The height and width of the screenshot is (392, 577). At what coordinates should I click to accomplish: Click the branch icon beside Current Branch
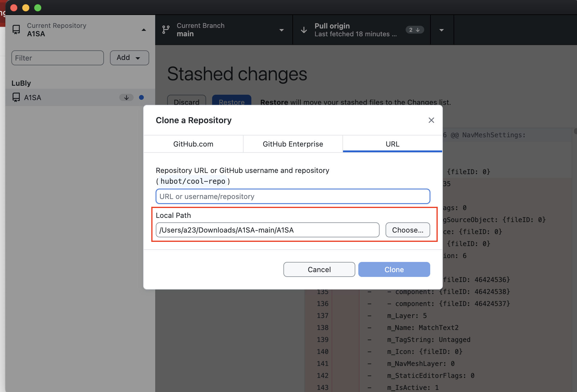point(166,30)
